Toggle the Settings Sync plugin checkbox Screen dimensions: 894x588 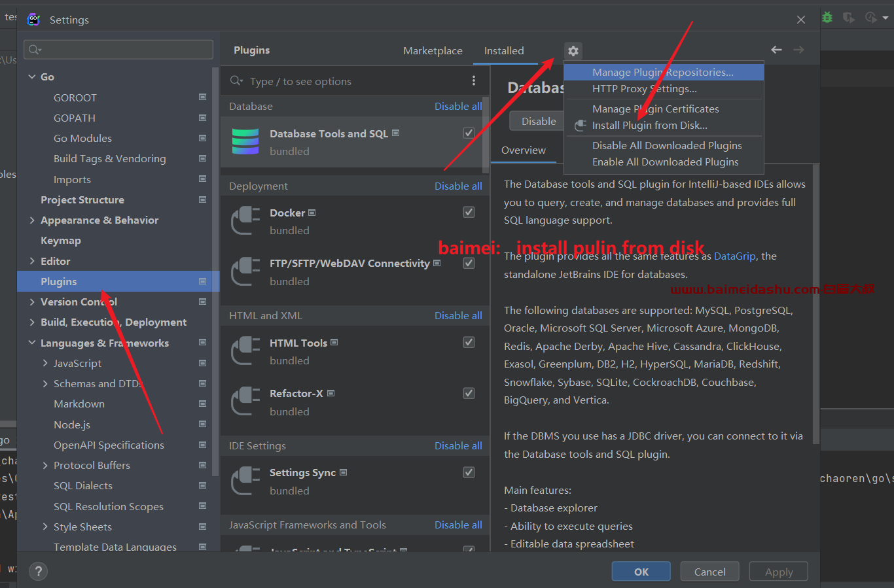(469, 472)
